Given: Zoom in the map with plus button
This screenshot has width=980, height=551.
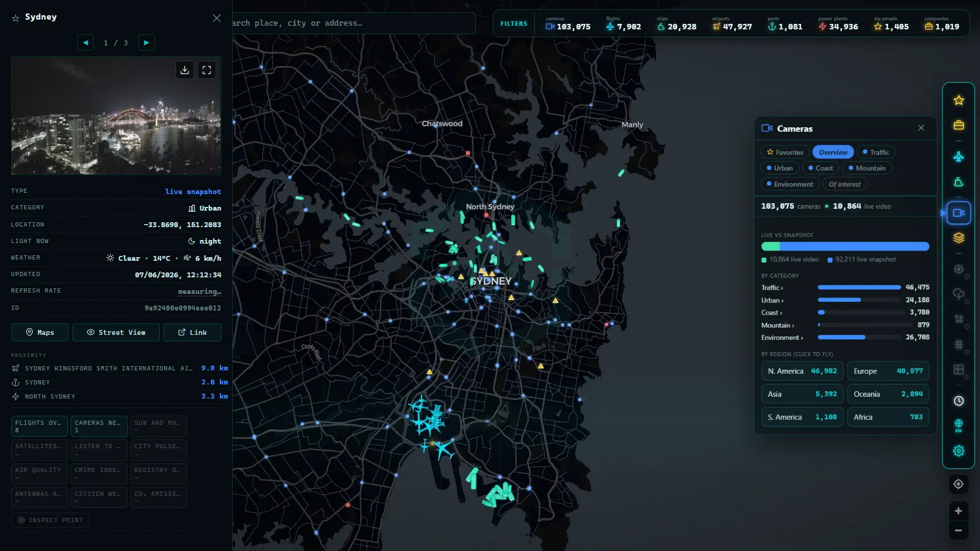Looking at the screenshot, I should 959,511.
